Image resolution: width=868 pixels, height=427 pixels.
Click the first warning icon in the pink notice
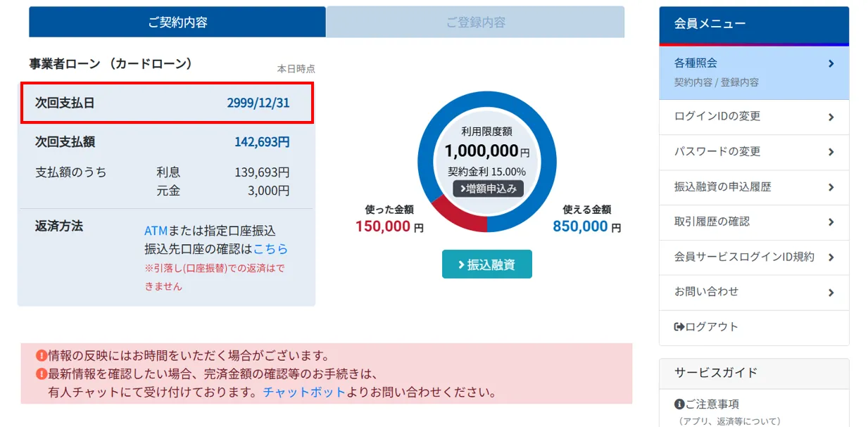click(41, 356)
